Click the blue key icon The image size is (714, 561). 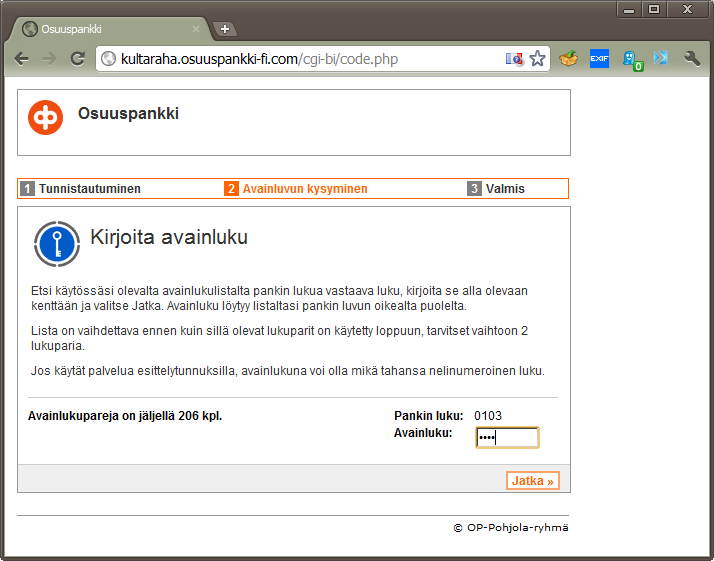tap(57, 244)
